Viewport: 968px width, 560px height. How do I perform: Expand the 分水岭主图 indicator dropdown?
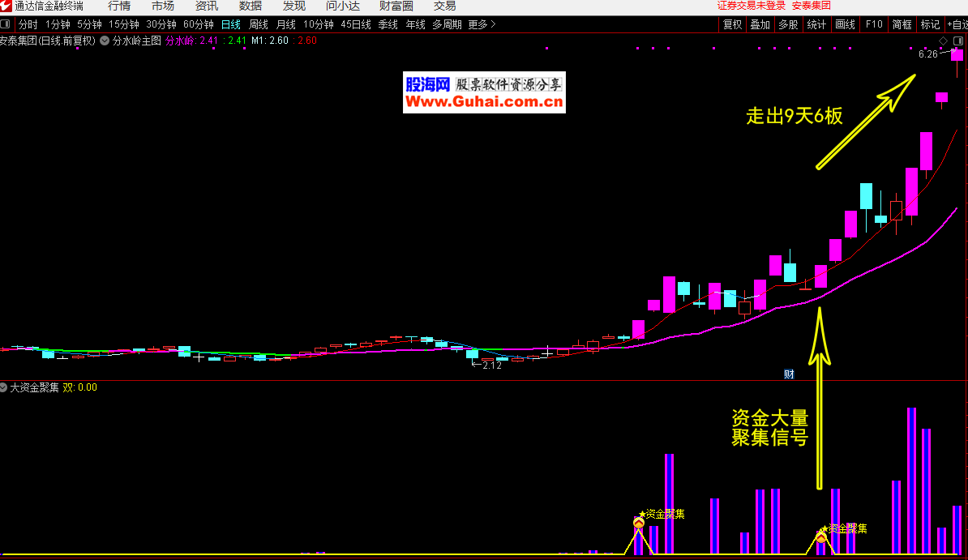point(105,40)
